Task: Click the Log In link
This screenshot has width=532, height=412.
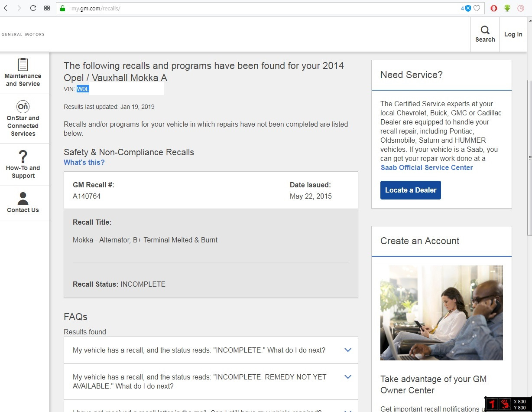Action: click(x=513, y=34)
